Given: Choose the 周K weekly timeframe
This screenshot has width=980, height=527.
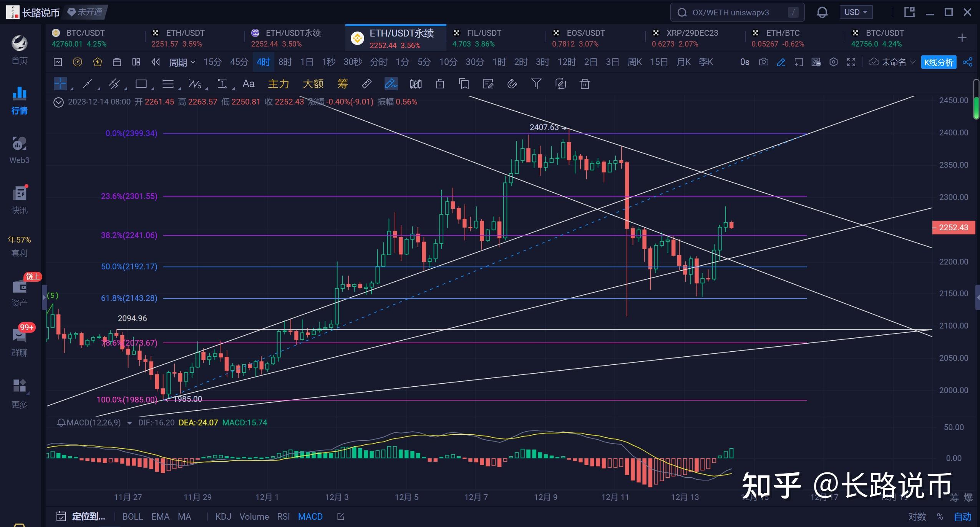Looking at the screenshot, I should pos(635,62).
